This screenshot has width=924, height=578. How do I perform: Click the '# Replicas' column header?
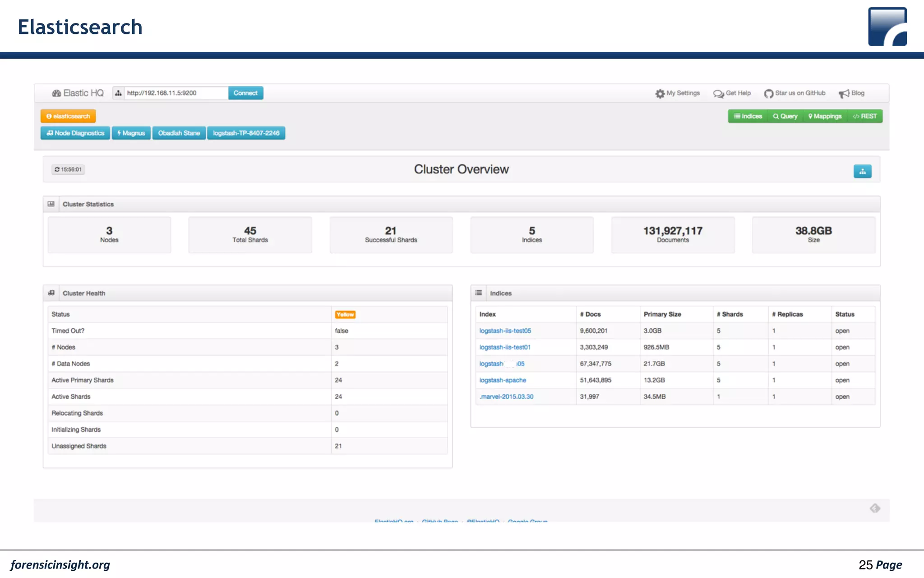click(x=787, y=314)
